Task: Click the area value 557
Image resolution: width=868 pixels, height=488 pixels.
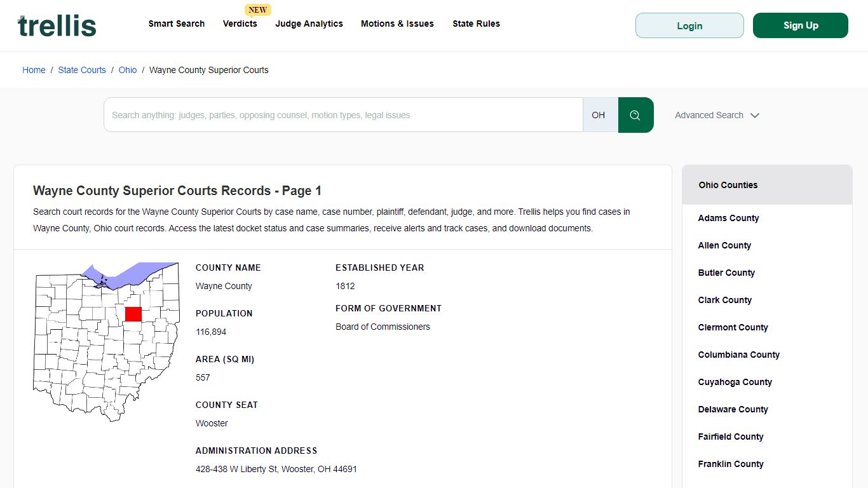Action: point(203,377)
